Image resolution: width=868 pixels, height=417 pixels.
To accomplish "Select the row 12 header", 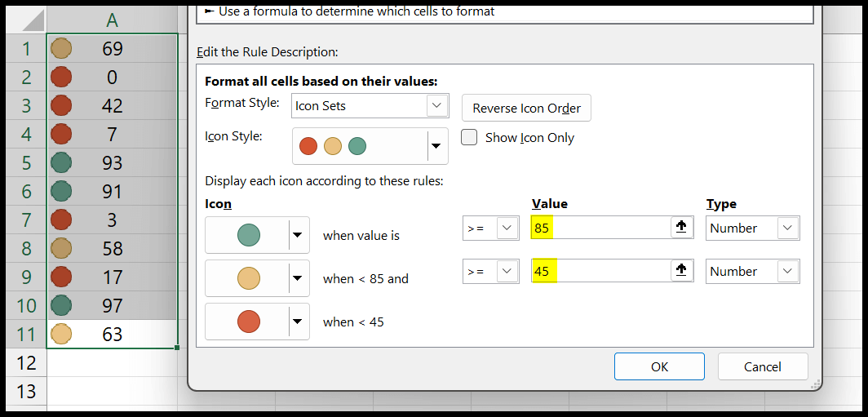I will tap(26, 362).
